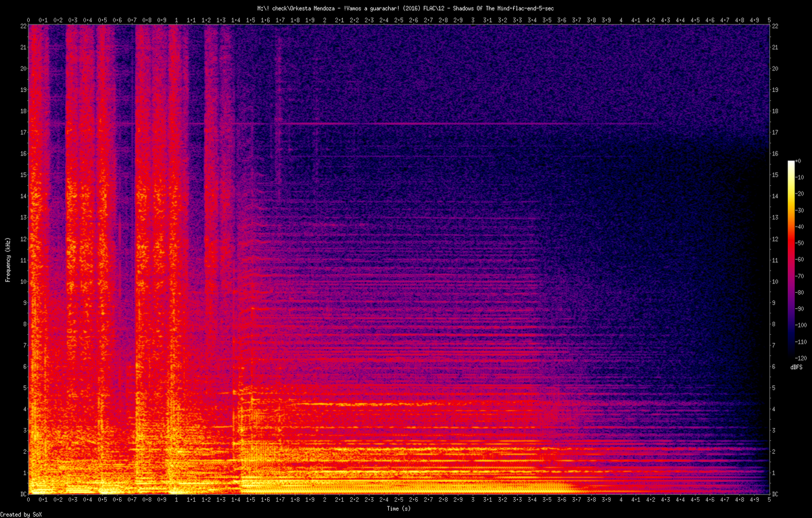Click "4" on the left frequency axis

click(x=23, y=409)
